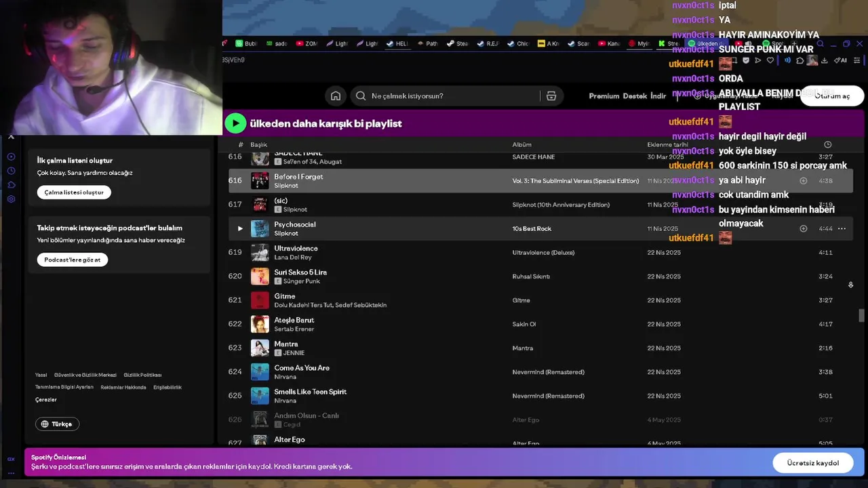The width and height of the screenshot is (868, 488).
Task: Open the history clock icon in Opera sidebar
Action: coord(11,171)
